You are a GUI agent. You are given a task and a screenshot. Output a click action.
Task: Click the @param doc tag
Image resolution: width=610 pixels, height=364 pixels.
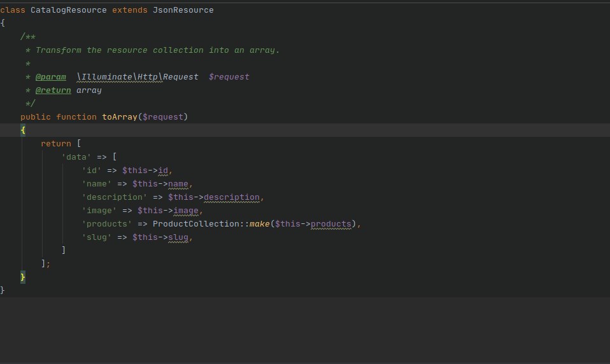(x=50, y=77)
